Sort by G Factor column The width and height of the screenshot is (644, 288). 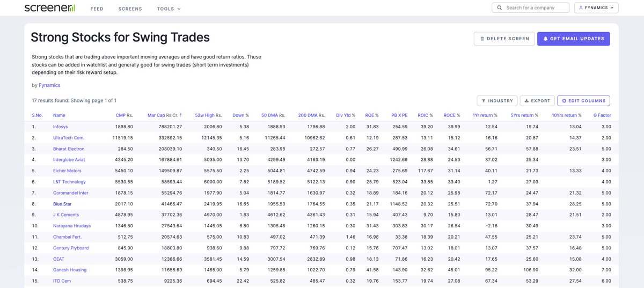point(602,115)
